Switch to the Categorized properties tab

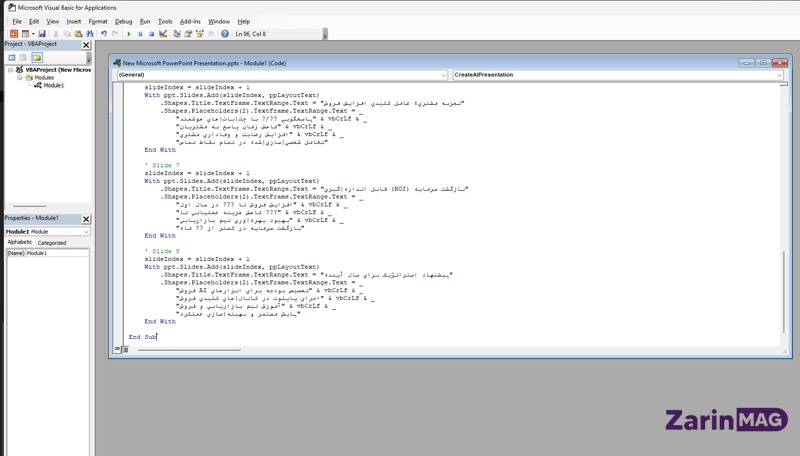point(52,243)
